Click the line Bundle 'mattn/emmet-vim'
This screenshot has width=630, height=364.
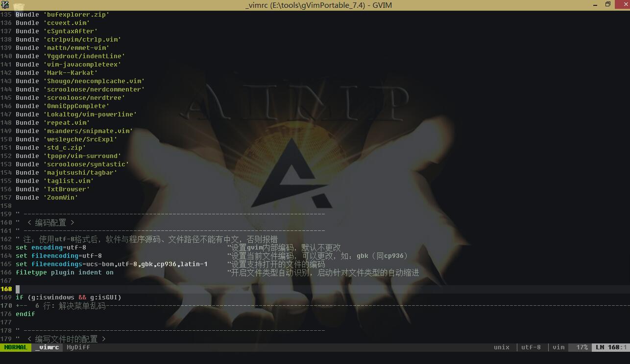(x=63, y=48)
